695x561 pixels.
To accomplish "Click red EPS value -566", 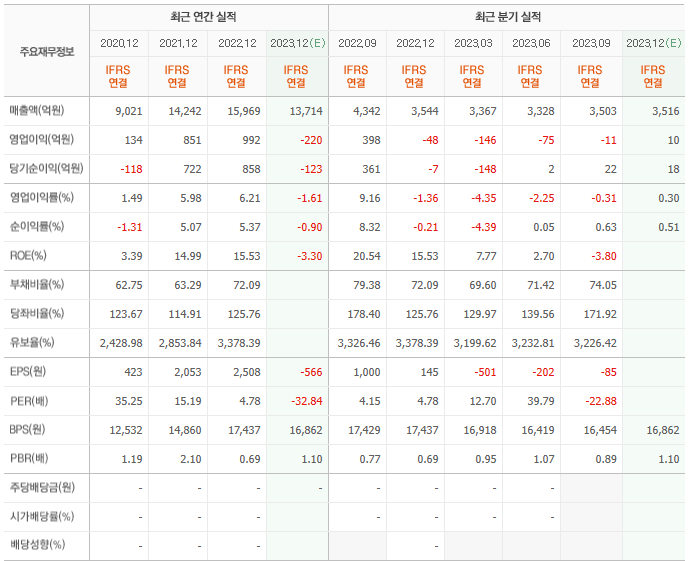I will point(311,372).
